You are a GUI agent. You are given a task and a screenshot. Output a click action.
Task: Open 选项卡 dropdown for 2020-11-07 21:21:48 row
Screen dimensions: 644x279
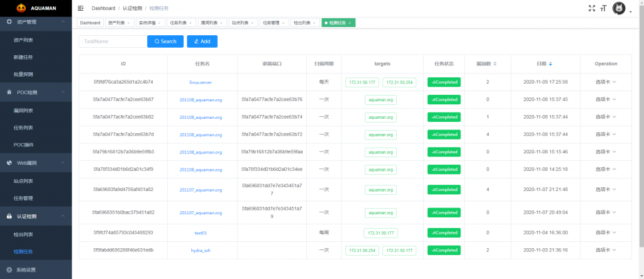(x=606, y=190)
